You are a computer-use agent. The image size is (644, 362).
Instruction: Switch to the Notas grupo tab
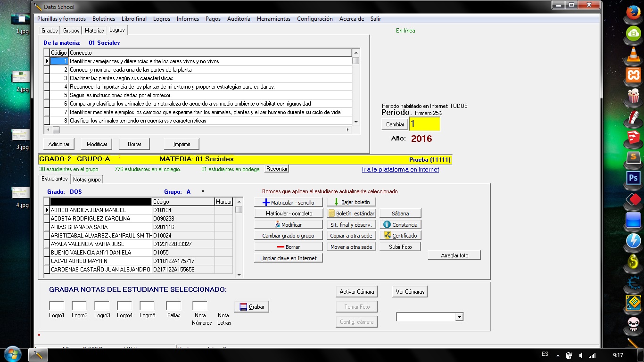(87, 180)
